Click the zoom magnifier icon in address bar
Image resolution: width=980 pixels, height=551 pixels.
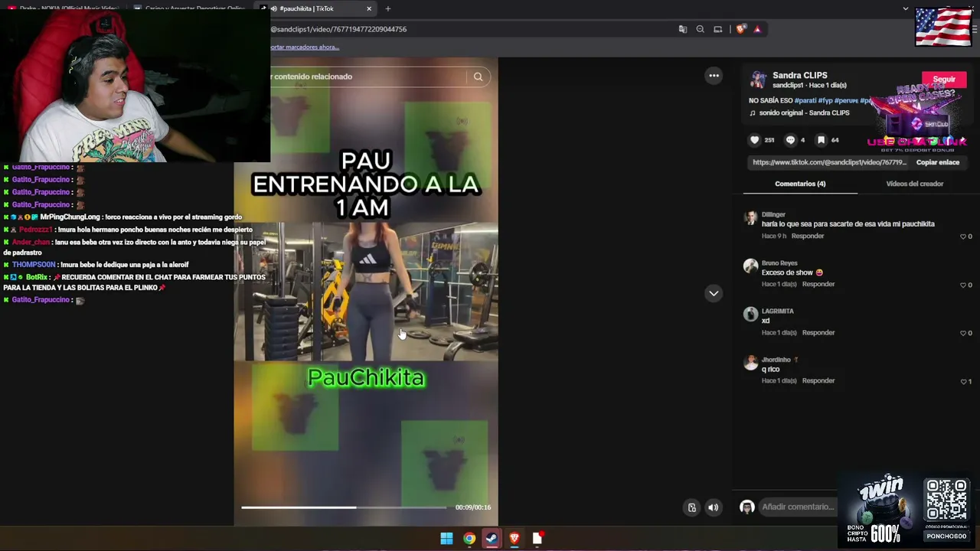[700, 29]
